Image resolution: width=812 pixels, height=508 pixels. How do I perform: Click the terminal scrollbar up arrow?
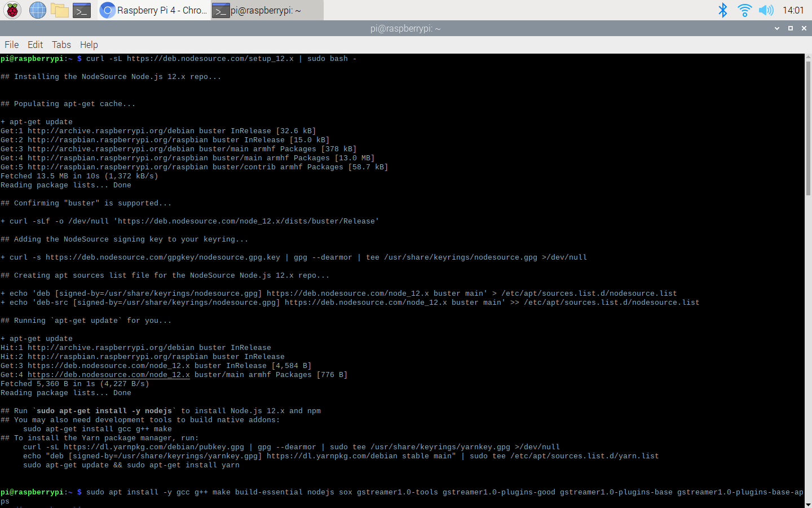[x=808, y=56]
